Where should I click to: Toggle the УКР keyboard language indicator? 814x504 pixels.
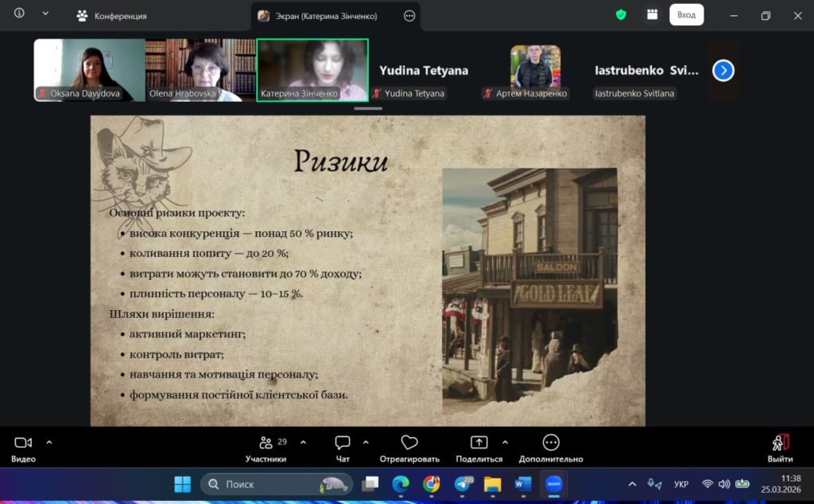681,484
